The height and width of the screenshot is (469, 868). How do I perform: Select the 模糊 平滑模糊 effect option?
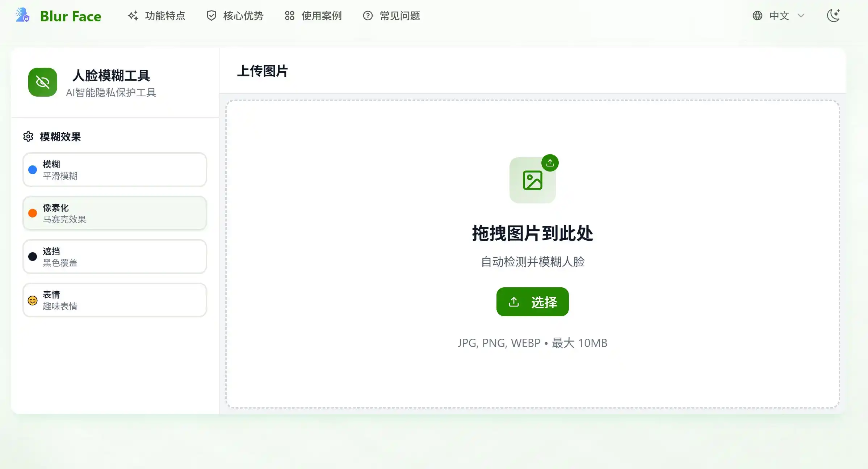[115, 170]
